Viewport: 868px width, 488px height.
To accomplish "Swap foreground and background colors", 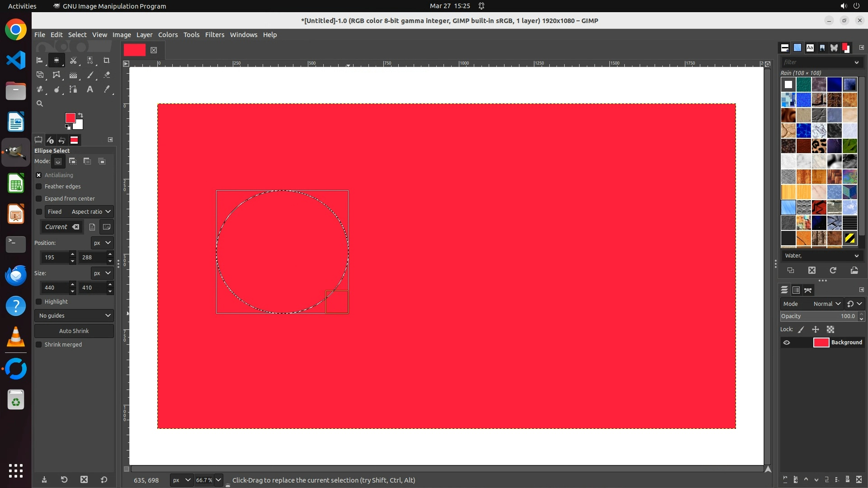I will [x=80, y=115].
